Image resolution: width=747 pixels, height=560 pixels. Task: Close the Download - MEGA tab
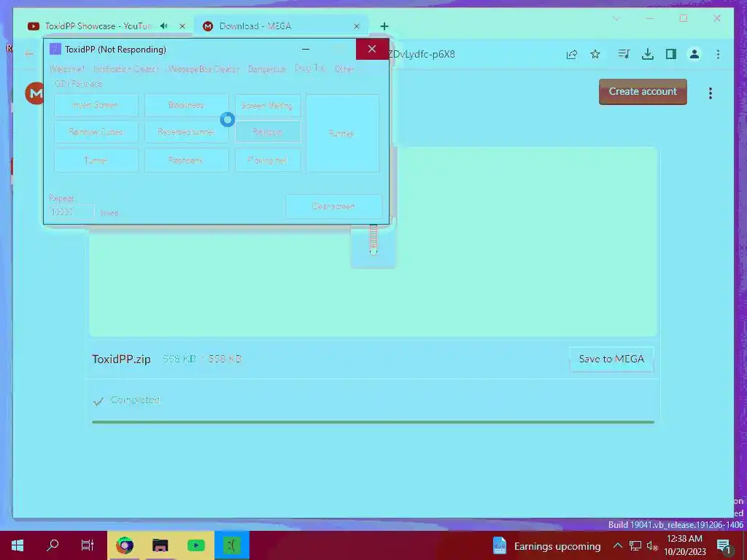click(356, 26)
